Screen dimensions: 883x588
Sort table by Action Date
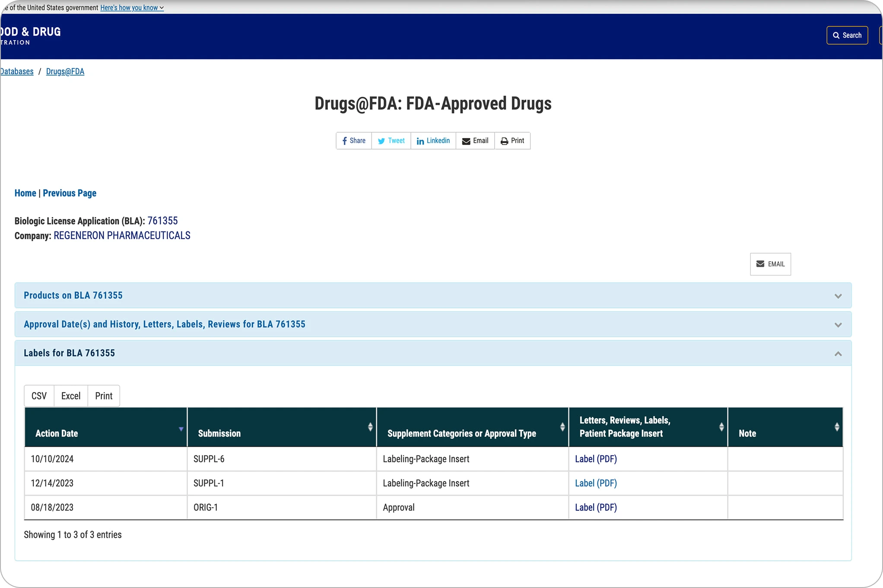point(105,427)
